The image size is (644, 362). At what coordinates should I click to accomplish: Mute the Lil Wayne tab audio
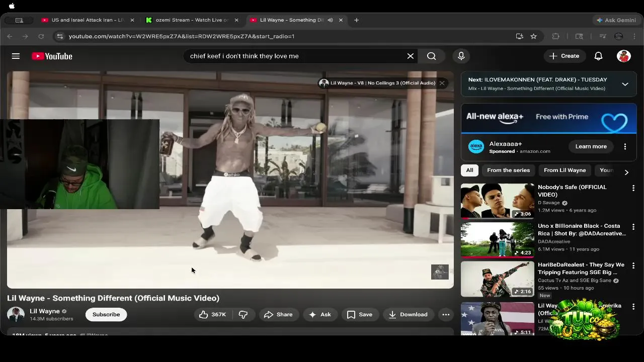pos(330,20)
